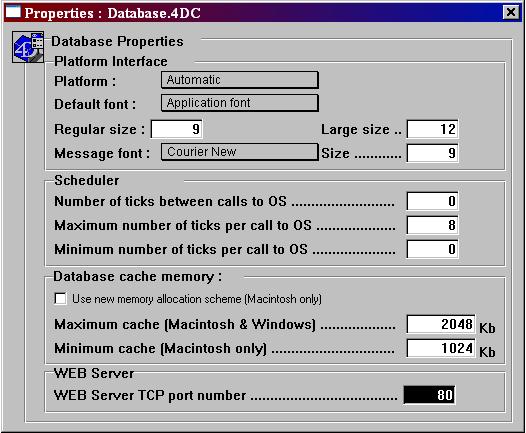Select the Large size input field
526x433 pixels.
point(432,129)
